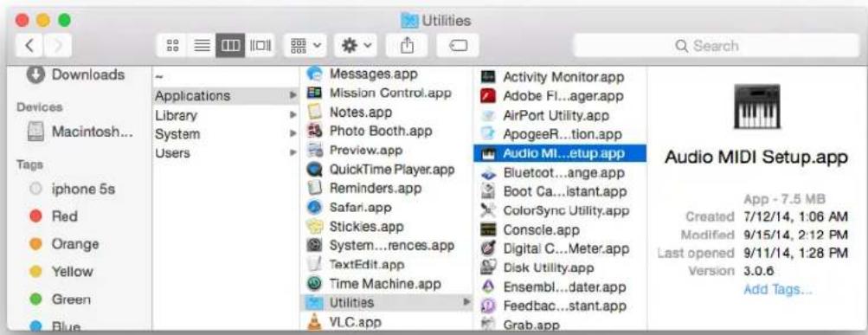Select the Apogee app file name
868x335 pixels.
[563, 134]
